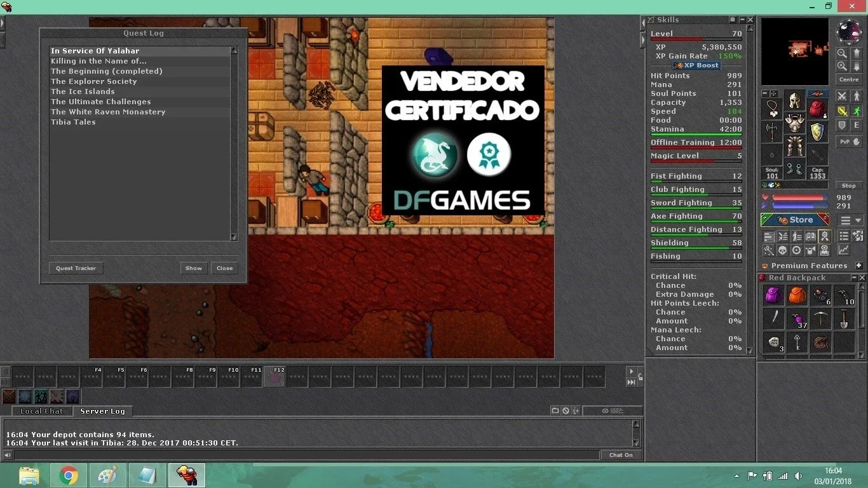The image size is (868, 488).
Task: Click the minimap compass rose
Action: point(849,32)
